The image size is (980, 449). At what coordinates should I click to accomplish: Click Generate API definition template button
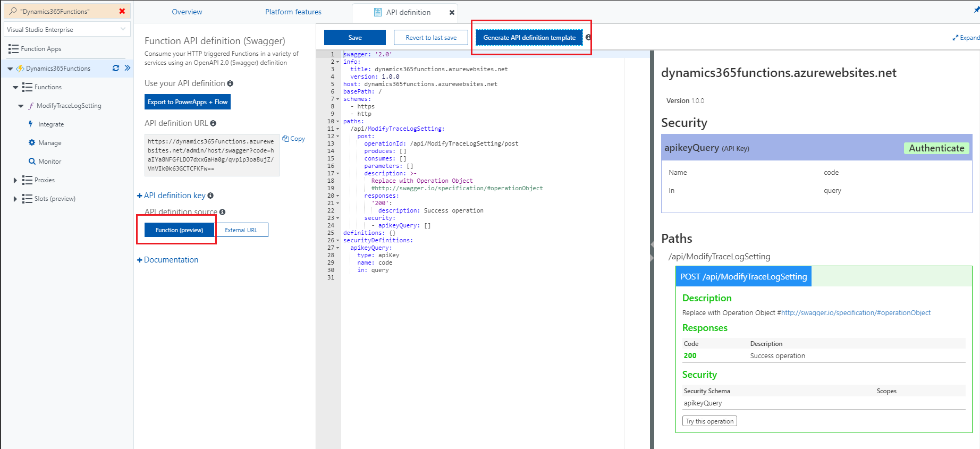[x=529, y=38]
